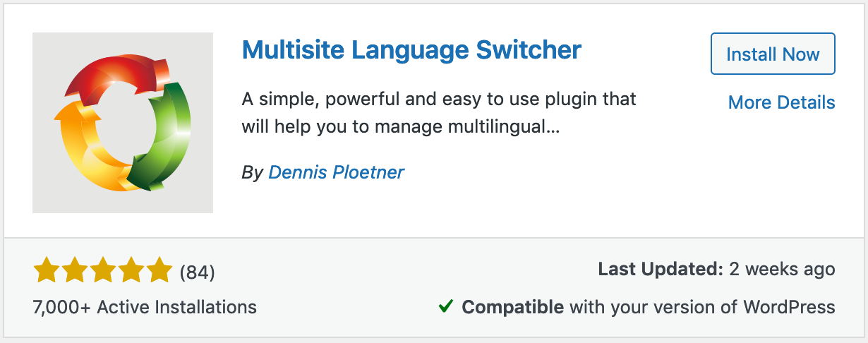Click the Install Now button
Screen dimensions: 868x343
[x=773, y=54]
